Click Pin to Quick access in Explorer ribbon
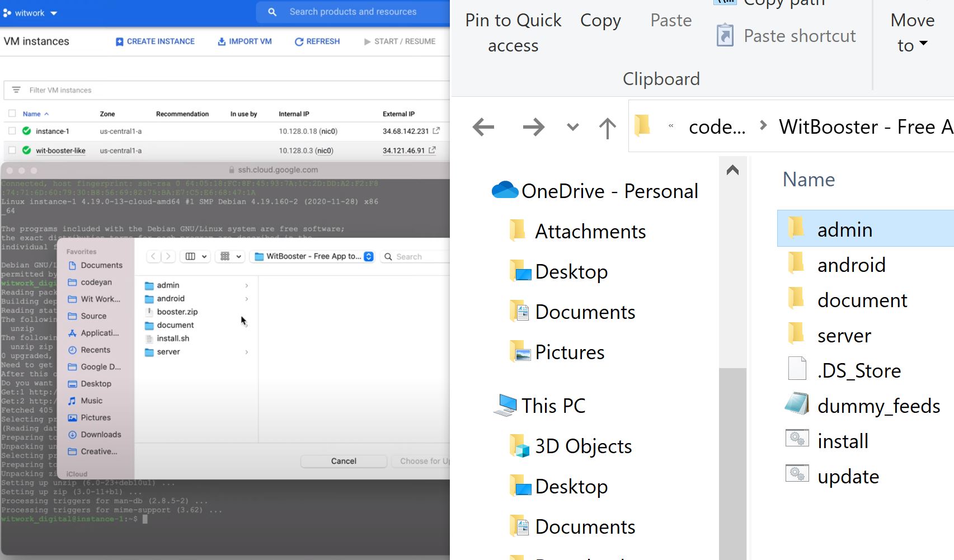The image size is (954, 560). [x=513, y=32]
